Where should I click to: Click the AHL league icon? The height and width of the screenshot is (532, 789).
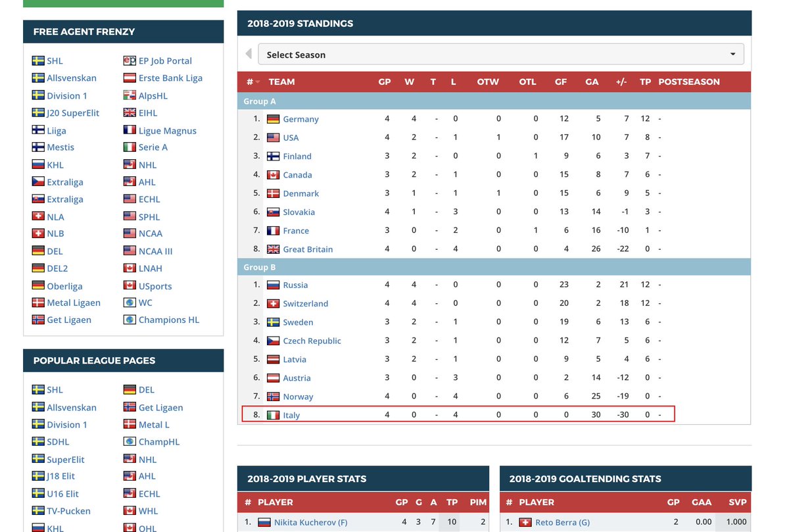129,181
